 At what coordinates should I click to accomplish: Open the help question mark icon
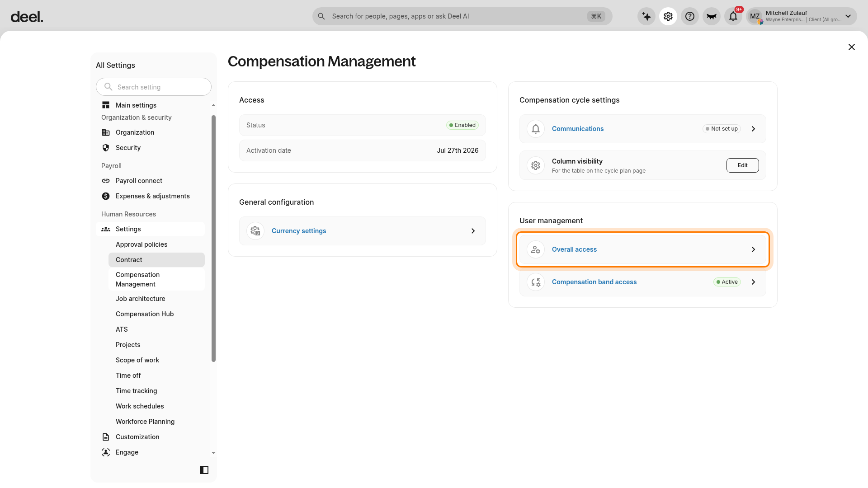point(690,16)
